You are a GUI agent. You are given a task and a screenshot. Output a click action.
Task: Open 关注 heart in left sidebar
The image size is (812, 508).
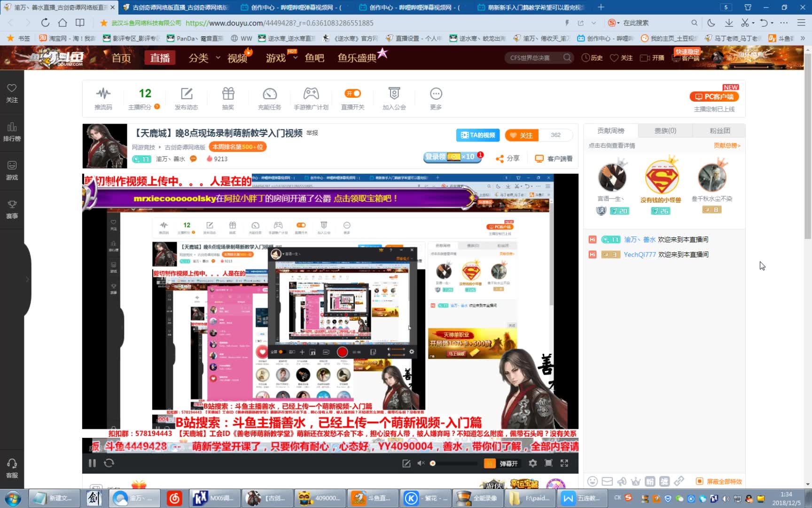point(12,93)
